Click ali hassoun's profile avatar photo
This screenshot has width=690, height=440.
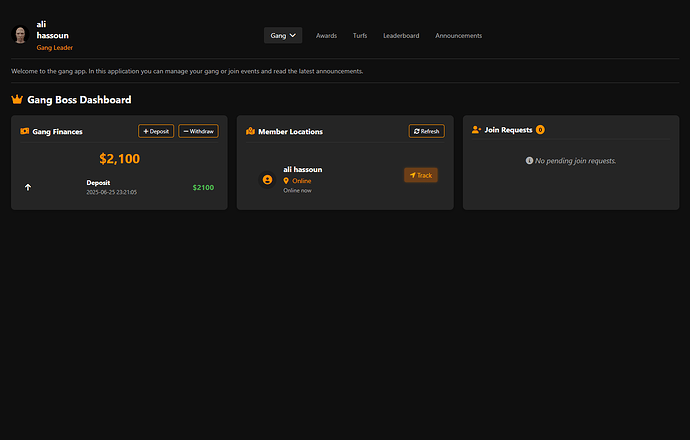[x=20, y=35]
